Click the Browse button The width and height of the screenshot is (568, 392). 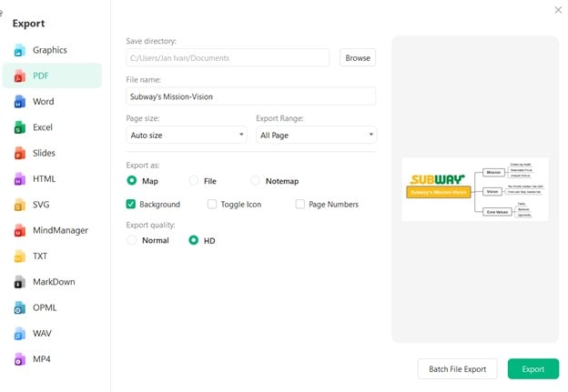pyautogui.click(x=358, y=58)
